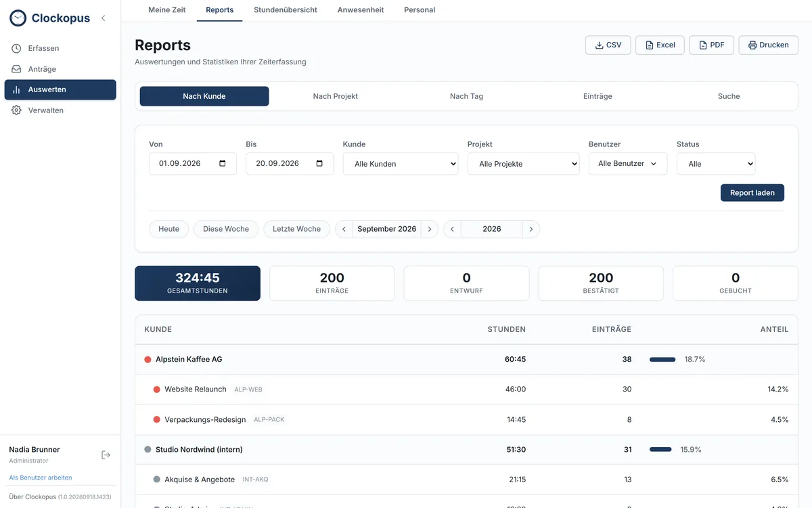Click the Clockopus clock logo icon
The image size is (812, 508).
(18, 18)
